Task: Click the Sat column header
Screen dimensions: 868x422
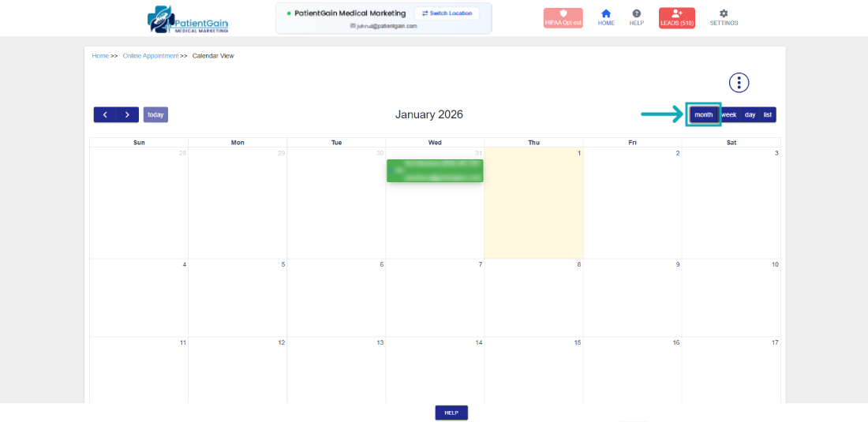Action: click(x=731, y=143)
